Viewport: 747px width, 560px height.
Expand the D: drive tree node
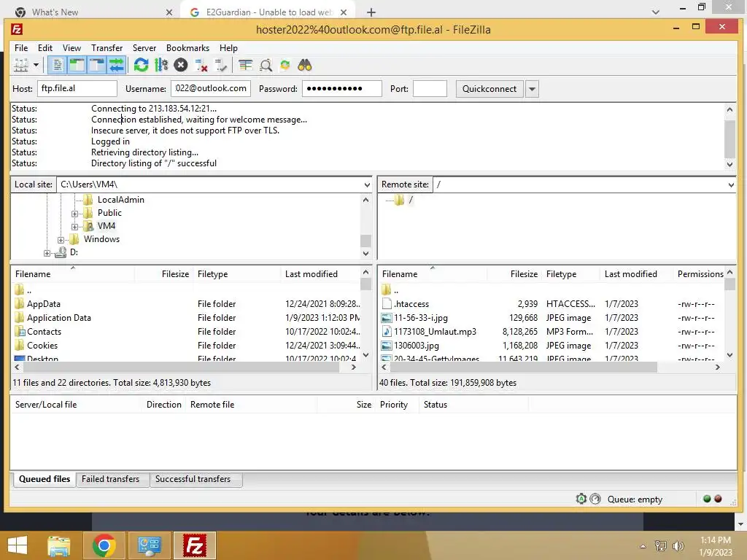(x=47, y=253)
